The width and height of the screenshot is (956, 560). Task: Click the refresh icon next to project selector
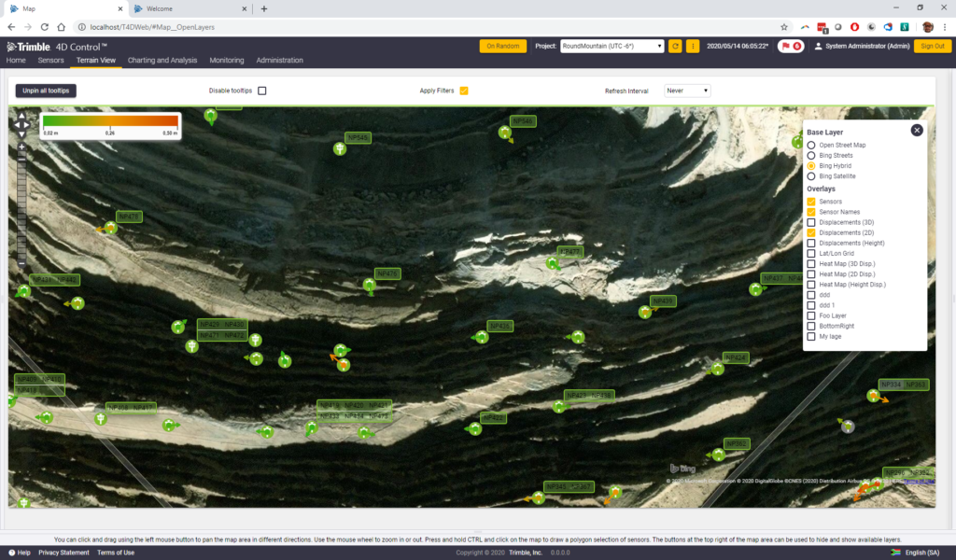click(675, 44)
